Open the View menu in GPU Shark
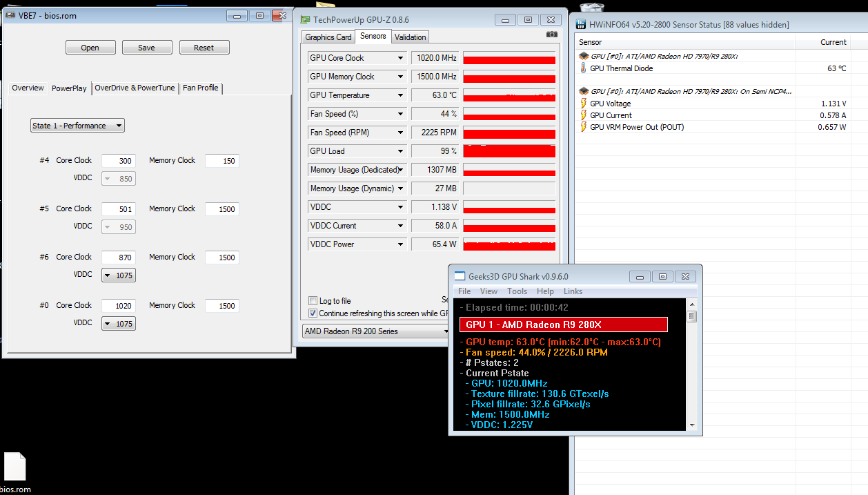This screenshot has height=495, width=868. click(x=489, y=291)
